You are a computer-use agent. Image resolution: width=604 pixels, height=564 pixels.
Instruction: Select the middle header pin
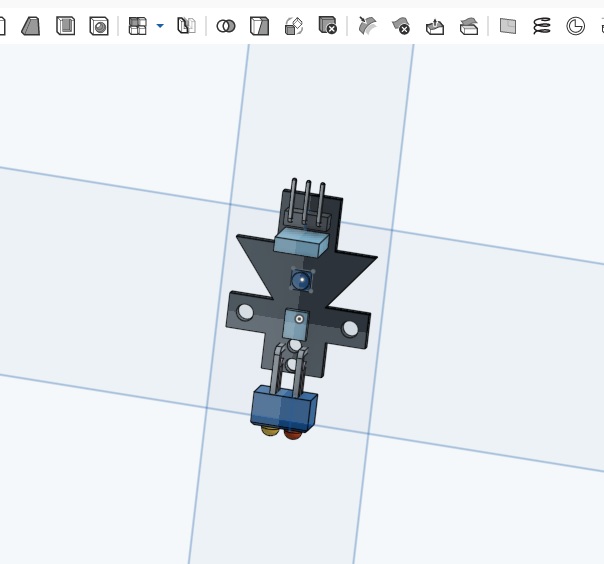[x=307, y=202]
